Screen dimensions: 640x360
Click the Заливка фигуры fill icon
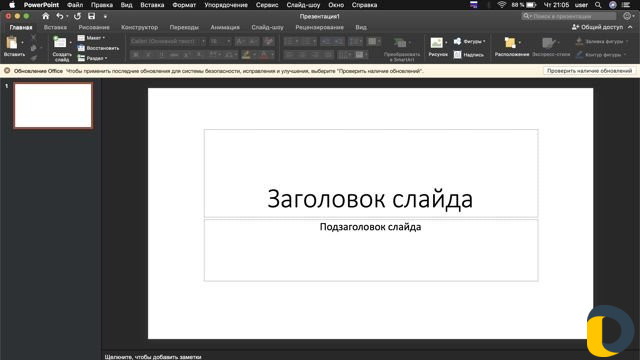tap(579, 41)
